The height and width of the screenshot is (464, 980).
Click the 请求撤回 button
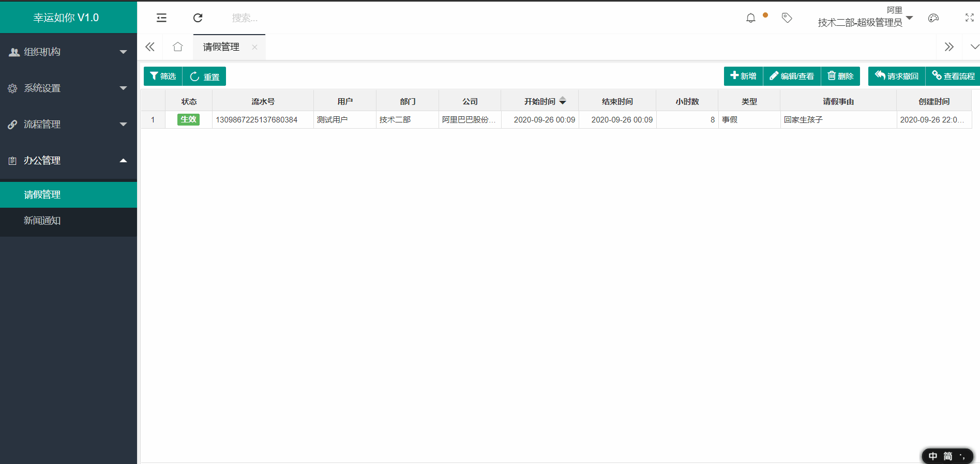click(x=896, y=76)
